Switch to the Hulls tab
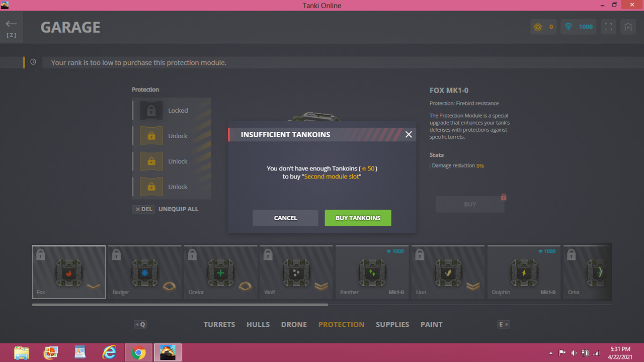 pyautogui.click(x=258, y=324)
